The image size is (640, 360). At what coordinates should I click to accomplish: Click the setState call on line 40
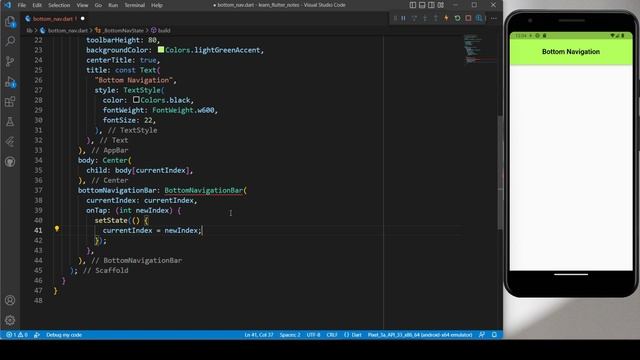[x=111, y=220]
